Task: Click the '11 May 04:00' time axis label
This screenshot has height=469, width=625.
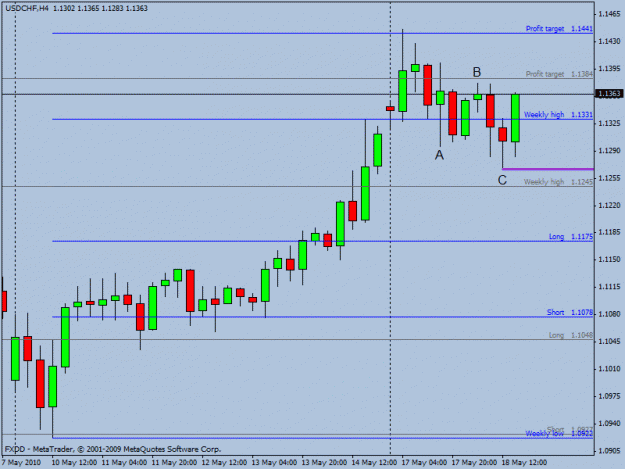Action: [124, 462]
